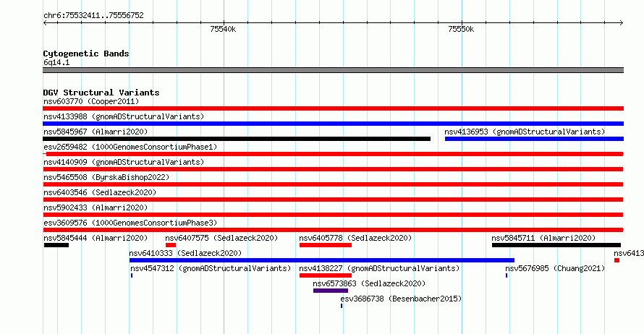The image size is (644, 334).
Task: Click the gray 6q14.1 cytogenetic band
Action: 333,70
